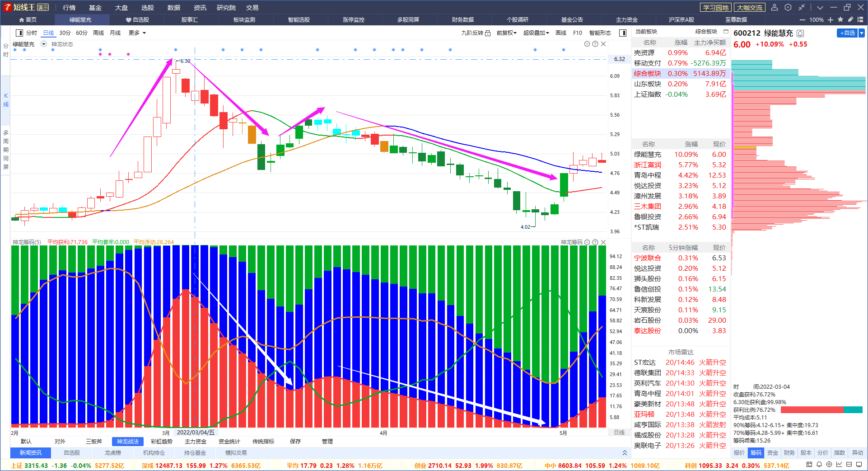The height and width of the screenshot is (471, 868).
Task: Open the hexagon settings icon in title bar
Action: coord(788,7)
